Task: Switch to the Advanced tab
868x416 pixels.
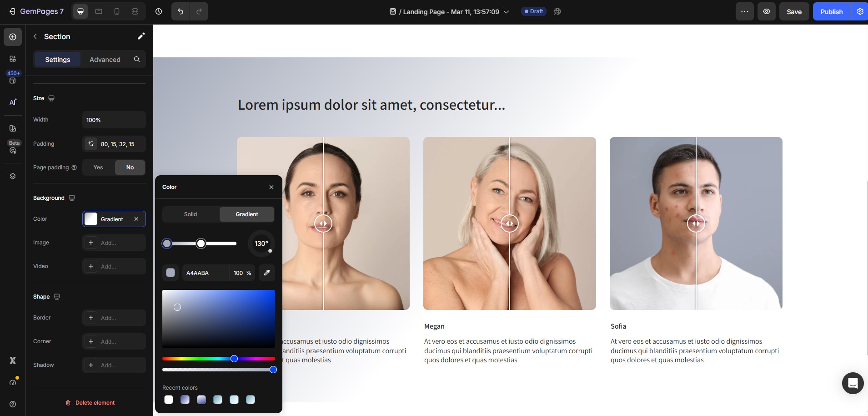Action: 105,60
